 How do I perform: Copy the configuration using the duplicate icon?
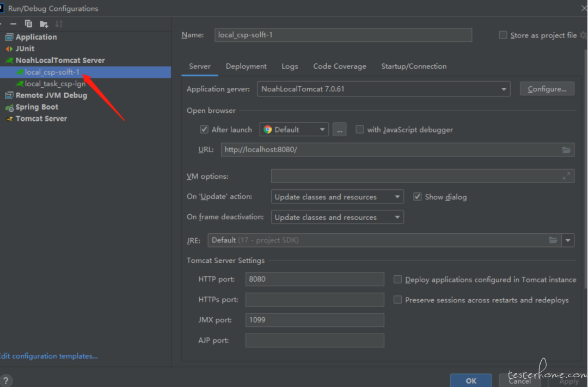point(28,24)
